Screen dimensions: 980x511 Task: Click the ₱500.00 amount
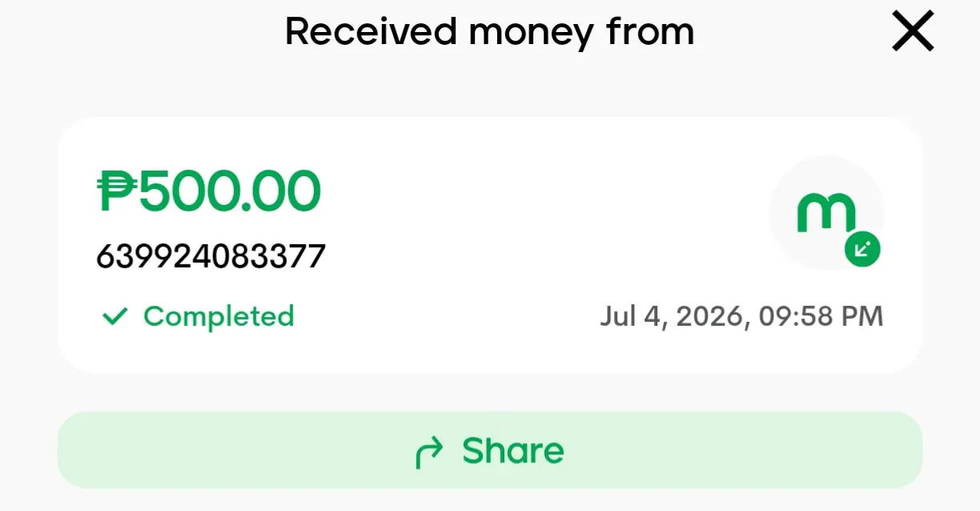point(209,192)
